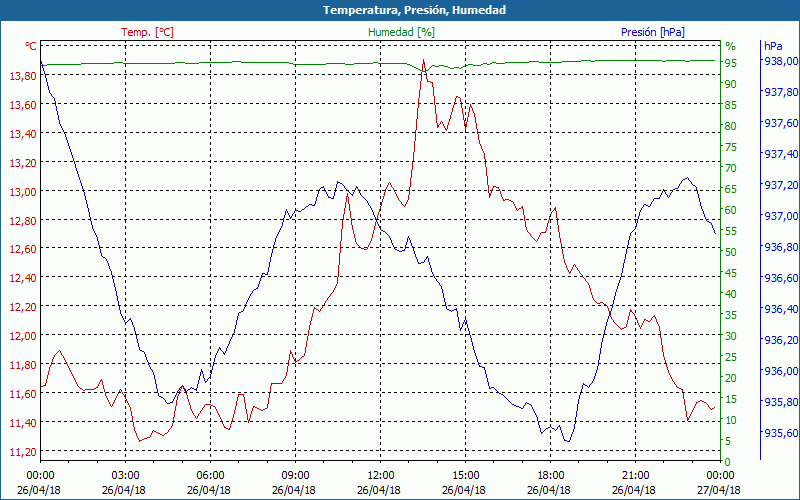Viewport: 800px width, 500px height.
Task: Click temperature axis value 11,80
Action: (x=22, y=364)
